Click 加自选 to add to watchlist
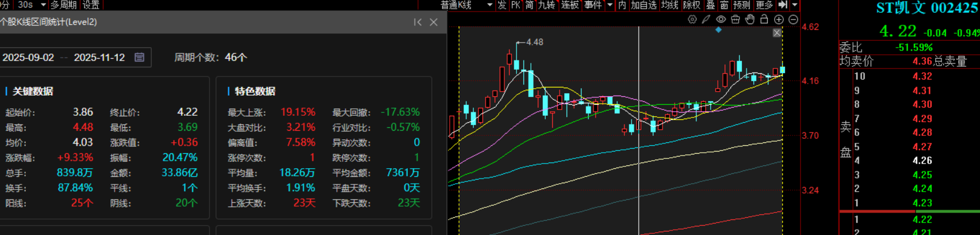The width and height of the screenshot is (980, 235). 644,5
